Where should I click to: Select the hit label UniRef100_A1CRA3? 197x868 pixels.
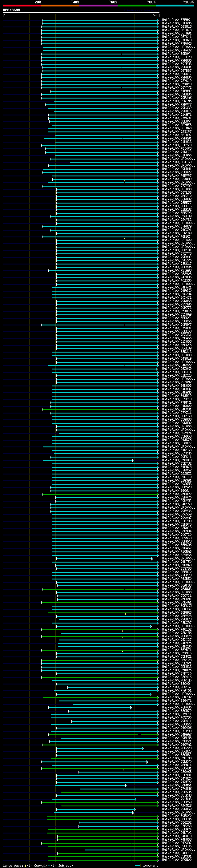[x=177, y=551]
